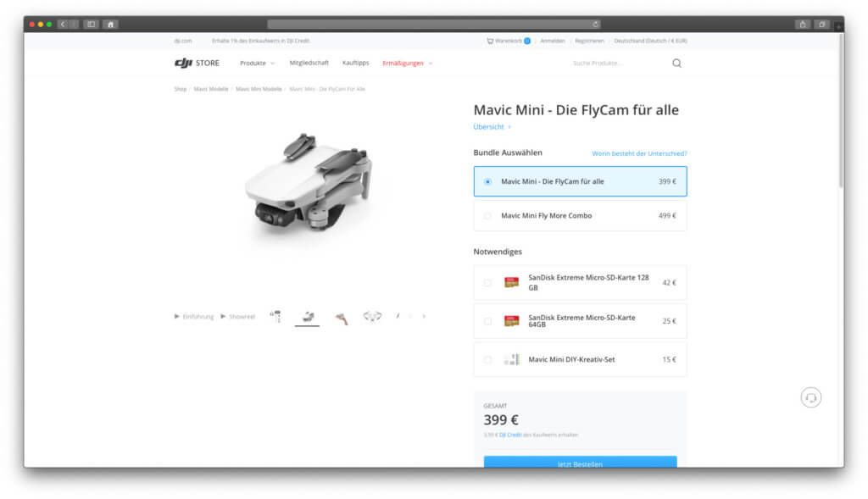Open the headset support chat icon
868x499 pixels.
click(x=811, y=397)
